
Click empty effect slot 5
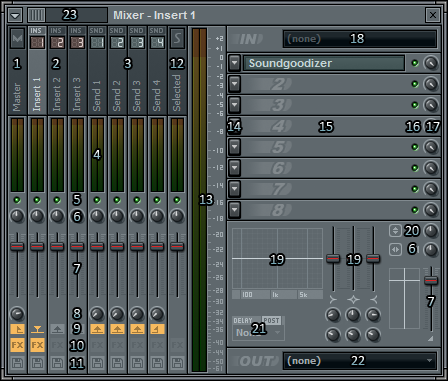pos(325,147)
